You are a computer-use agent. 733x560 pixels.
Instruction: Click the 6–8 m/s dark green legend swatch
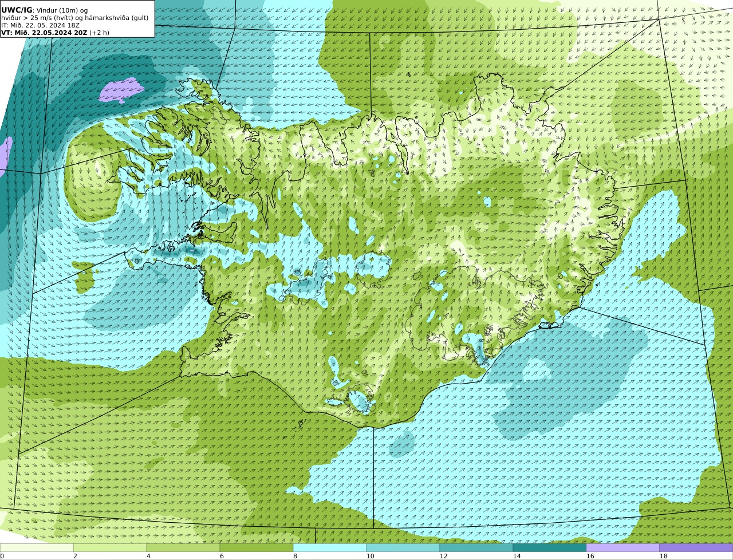click(x=257, y=547)
